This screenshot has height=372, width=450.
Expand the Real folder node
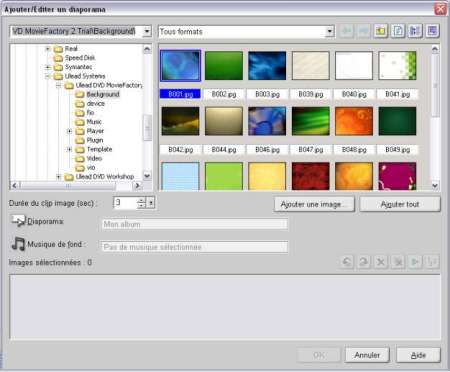point(48,49)
